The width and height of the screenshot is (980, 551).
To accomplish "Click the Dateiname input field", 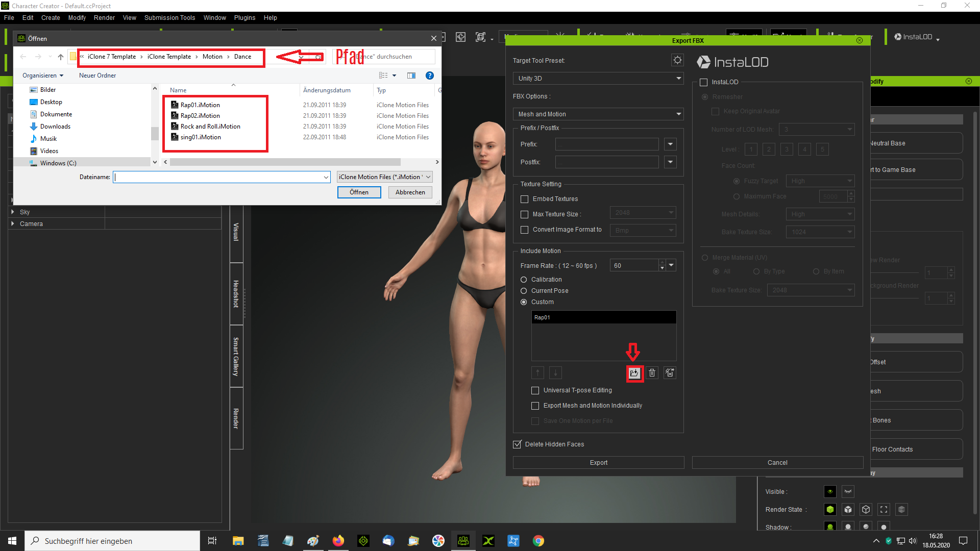I will [221, 177].
